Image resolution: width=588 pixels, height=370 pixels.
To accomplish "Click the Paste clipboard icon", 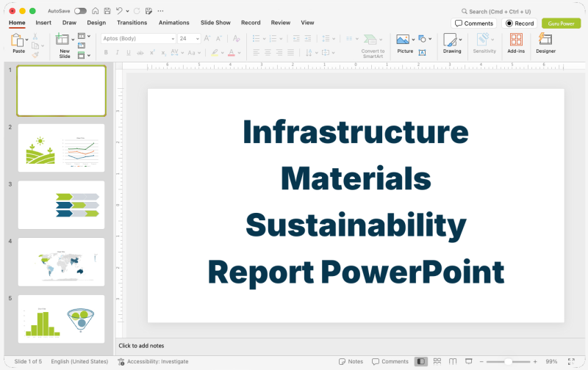I will 17,40.
